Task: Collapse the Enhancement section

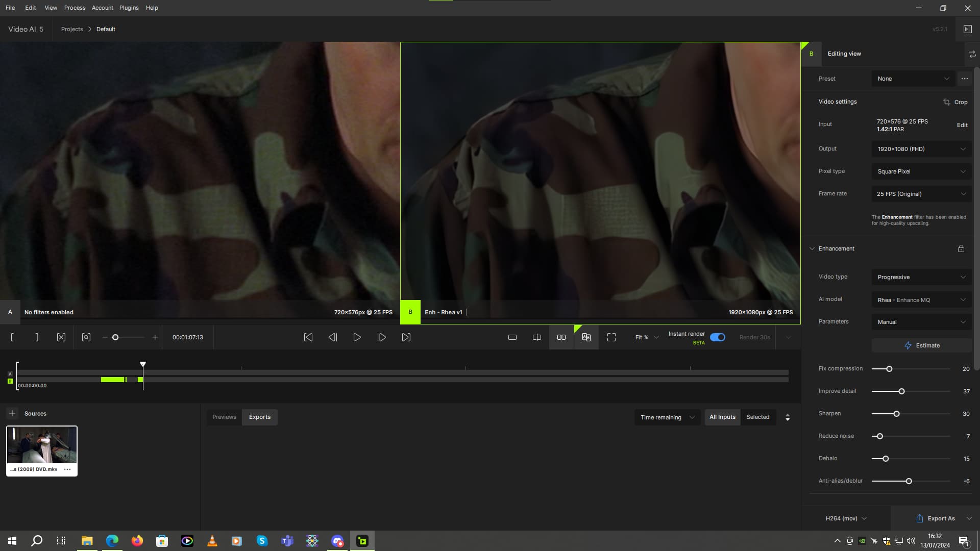Action: [812, 248]
